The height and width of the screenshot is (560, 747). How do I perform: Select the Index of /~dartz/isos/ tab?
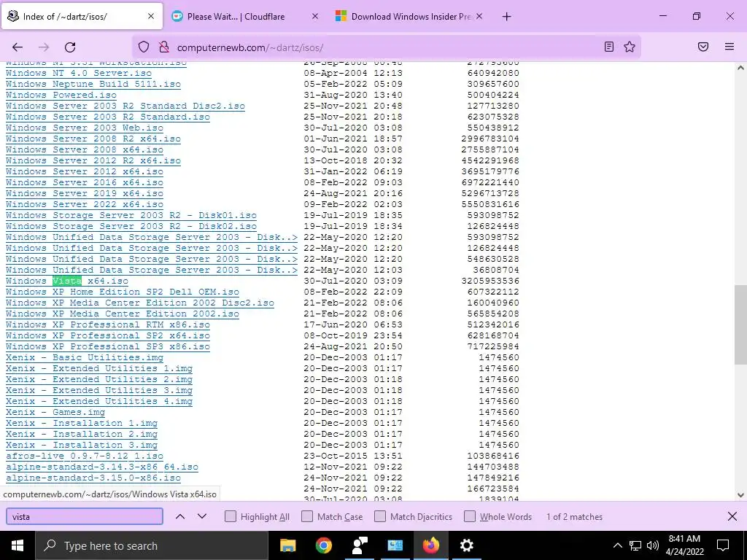82,16
